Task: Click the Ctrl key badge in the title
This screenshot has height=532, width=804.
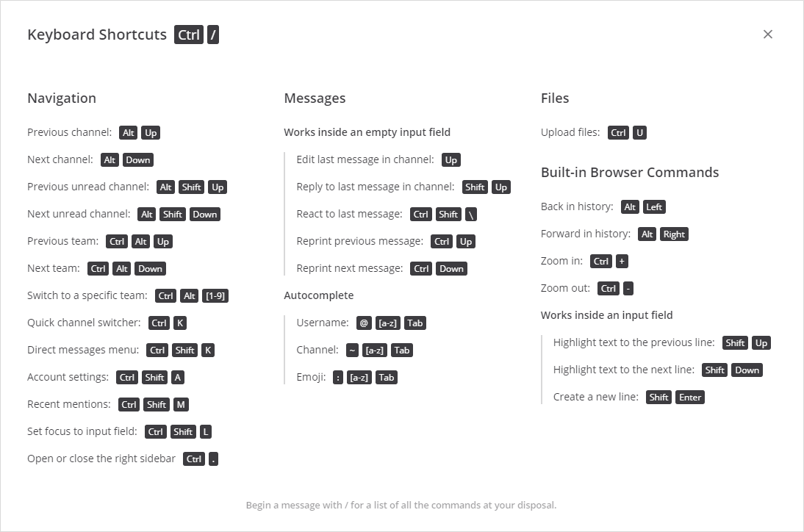Action: click(189, 35)
